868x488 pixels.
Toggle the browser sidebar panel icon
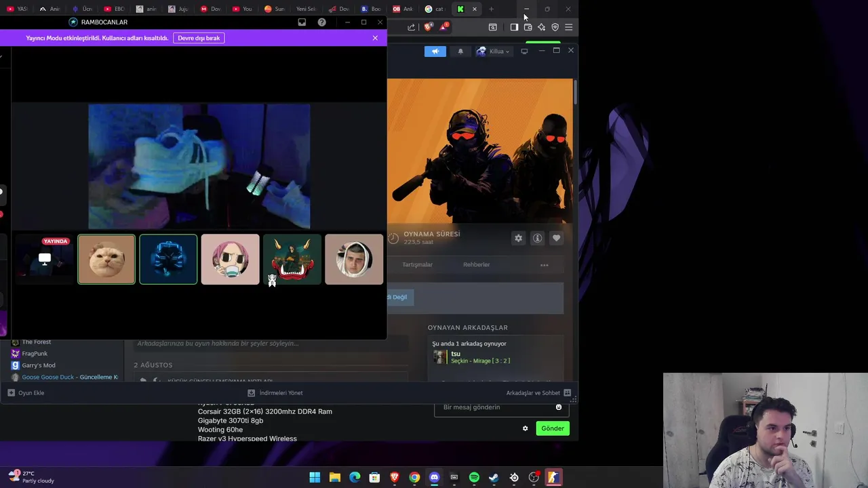tap(514, 27)
